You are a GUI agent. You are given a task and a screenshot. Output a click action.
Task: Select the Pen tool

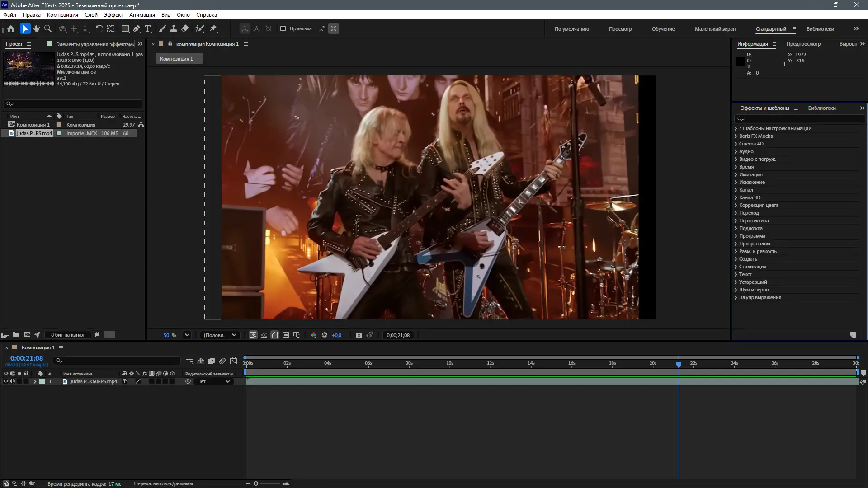[137, 28]
